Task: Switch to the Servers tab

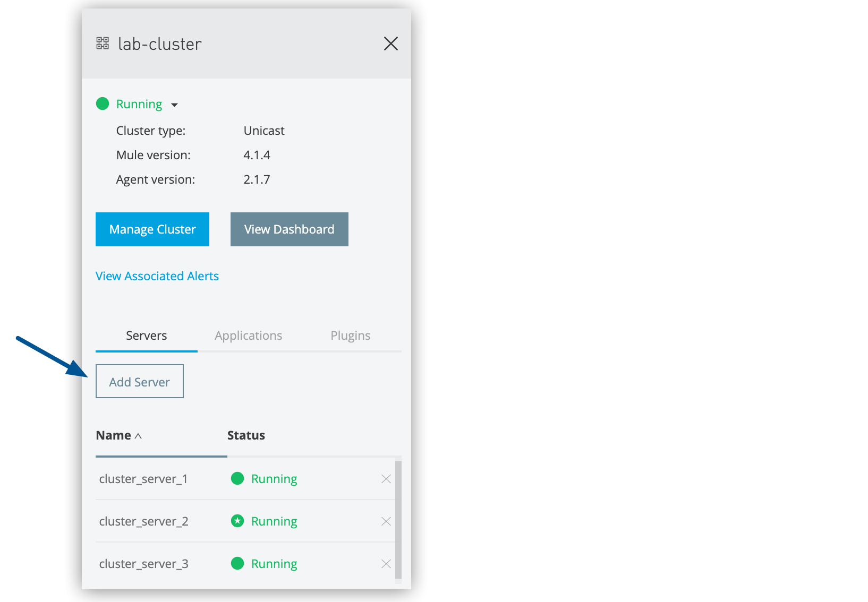Action: click(147, 336)
